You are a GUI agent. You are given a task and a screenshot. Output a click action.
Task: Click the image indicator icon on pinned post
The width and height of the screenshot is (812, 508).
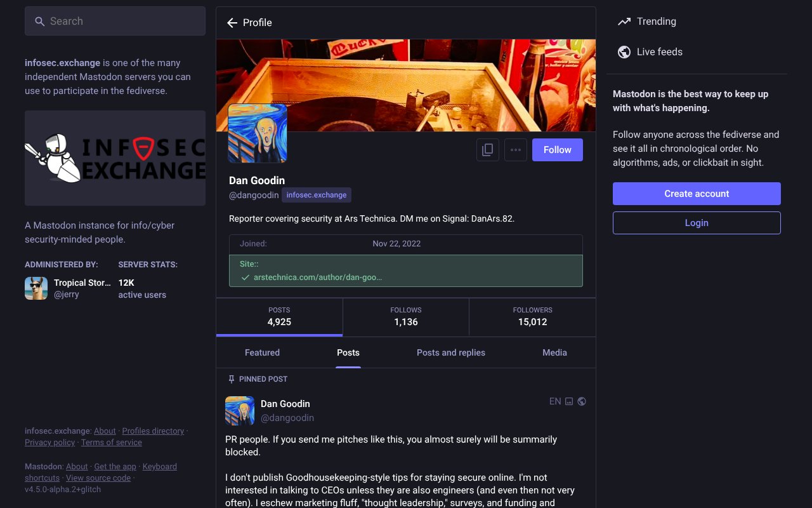569,401
